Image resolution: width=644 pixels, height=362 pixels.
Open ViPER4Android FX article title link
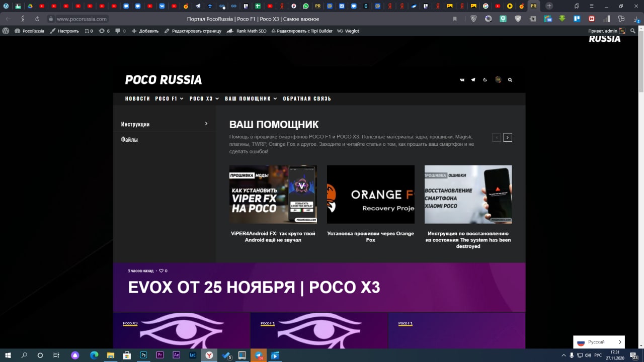point(273,237)
